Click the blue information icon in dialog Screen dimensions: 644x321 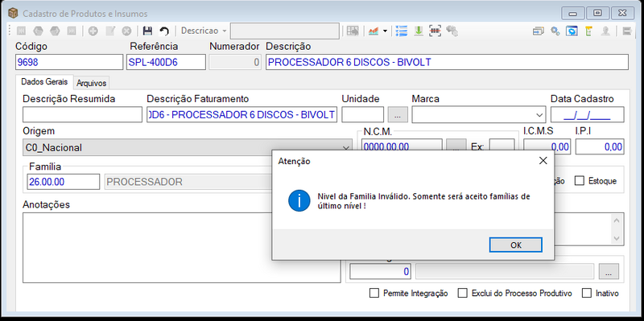(x=299, y=201)
